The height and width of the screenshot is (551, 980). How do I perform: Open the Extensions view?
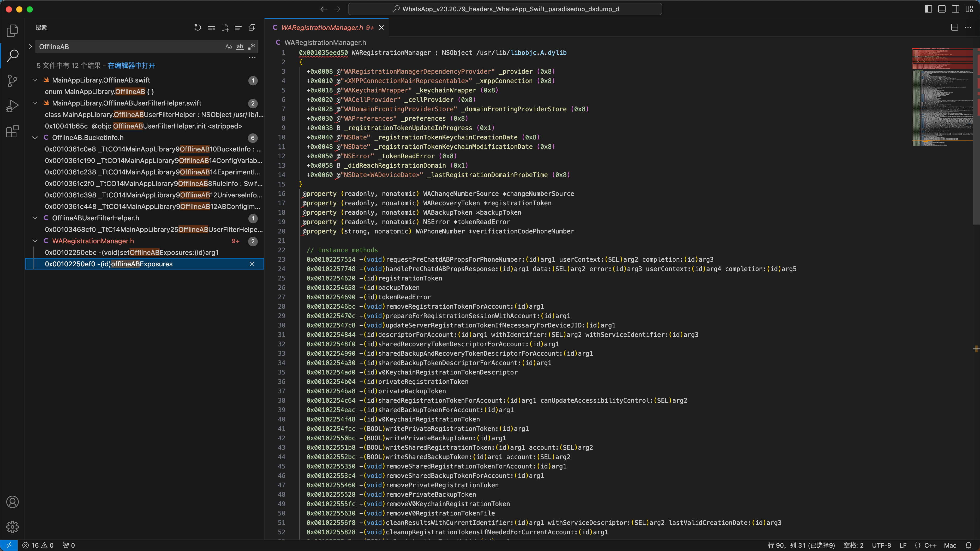pos(12,131)
